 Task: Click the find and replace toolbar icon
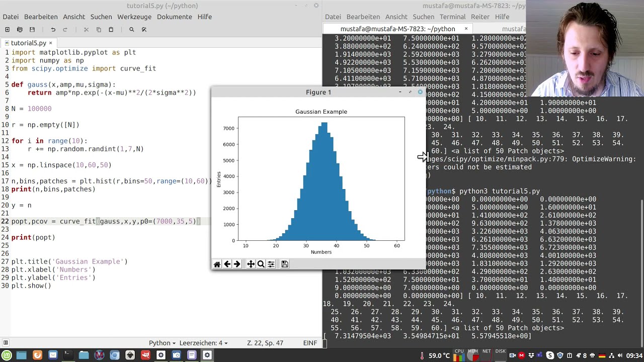pyautogui.click(x=144, y=30)
